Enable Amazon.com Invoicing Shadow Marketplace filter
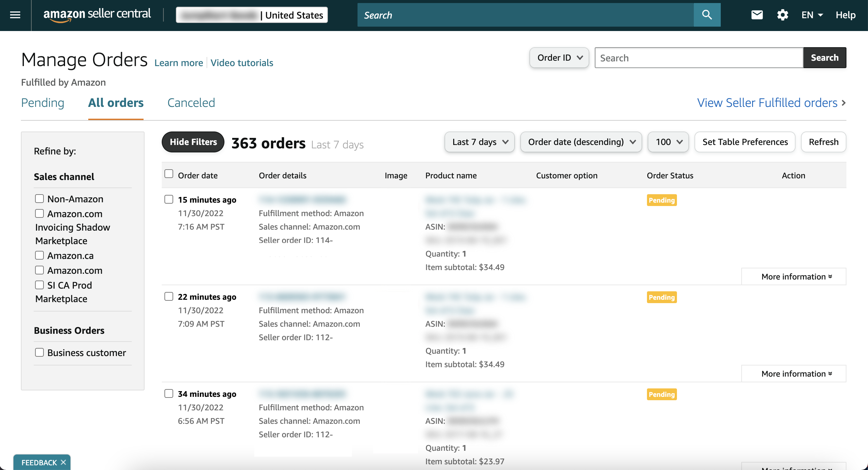868x470 pixels. click(39, 213)
